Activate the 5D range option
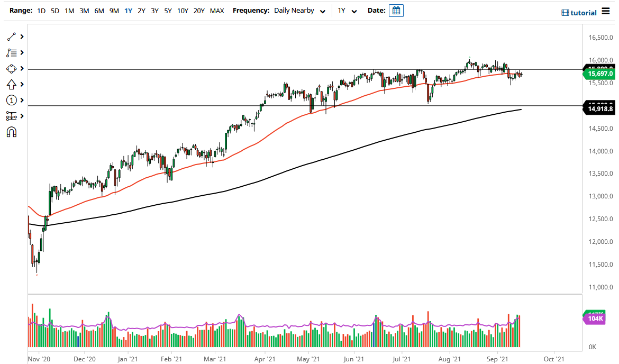 click(x=54, y=10)
